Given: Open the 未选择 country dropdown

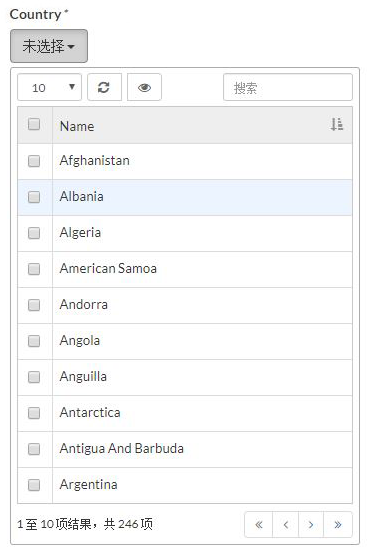Looking at the screenshot, I should [49, 46].
